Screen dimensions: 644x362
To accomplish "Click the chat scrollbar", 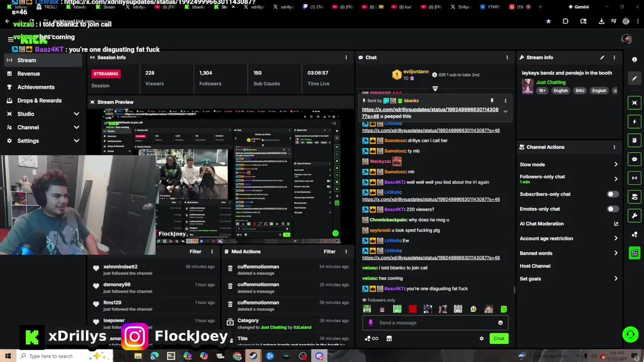I will 514,290.
